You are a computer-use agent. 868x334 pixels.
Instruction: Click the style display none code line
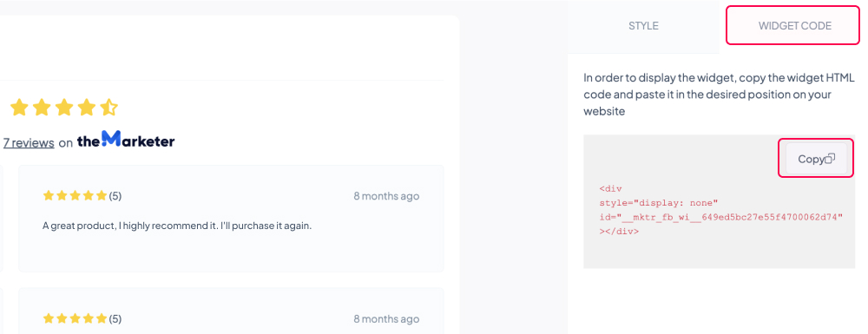658,203
